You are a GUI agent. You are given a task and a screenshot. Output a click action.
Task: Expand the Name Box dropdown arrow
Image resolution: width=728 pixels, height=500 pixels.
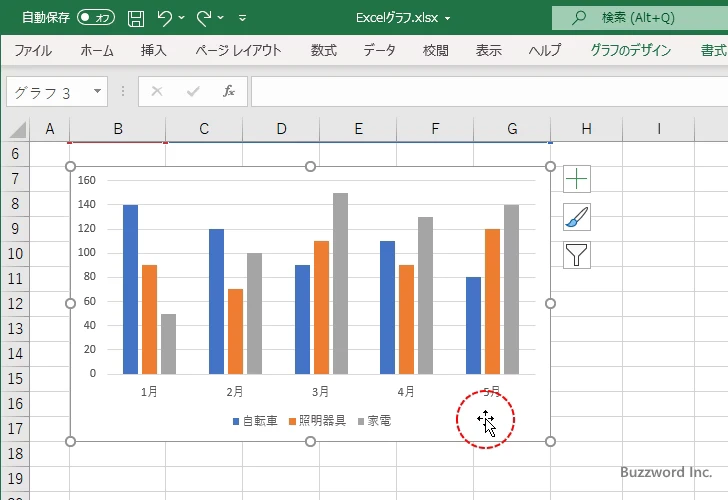tap(98, 91)
